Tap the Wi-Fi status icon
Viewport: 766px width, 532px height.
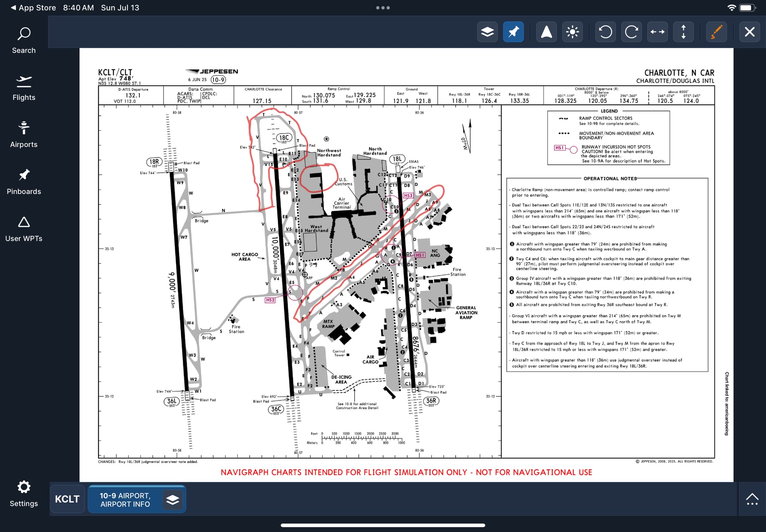pyautogui.click(x=731, y=8)
